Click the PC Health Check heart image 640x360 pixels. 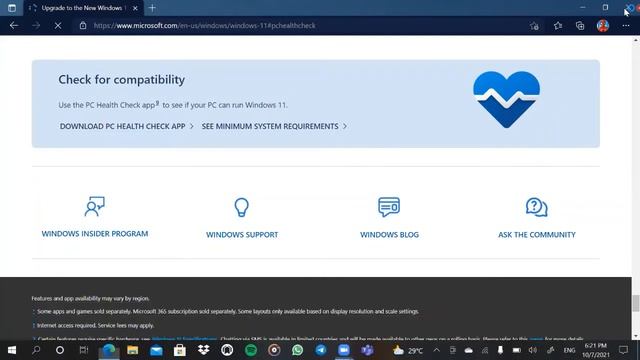click(507, 99)
